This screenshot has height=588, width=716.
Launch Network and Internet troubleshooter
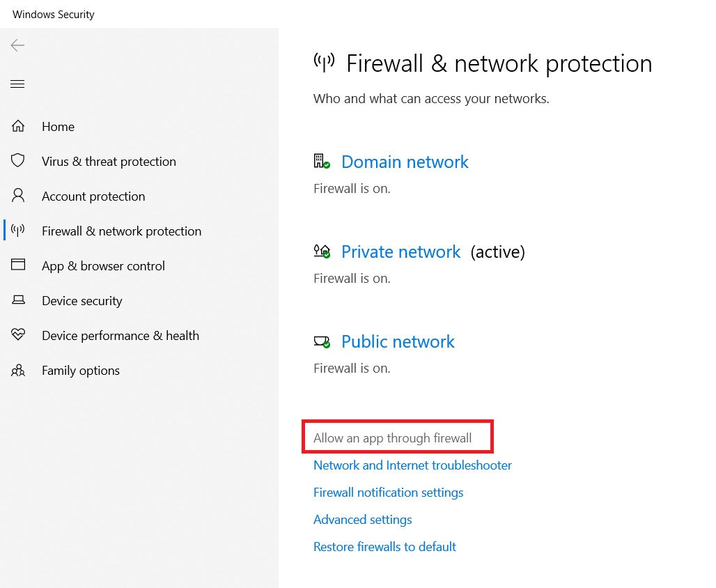[412, 465]
